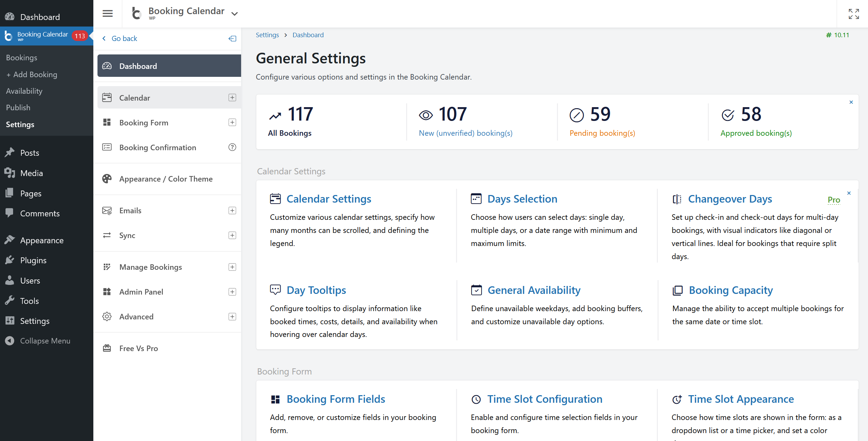Click Time Slot Configuration clock icon

[x=476, y=399]
